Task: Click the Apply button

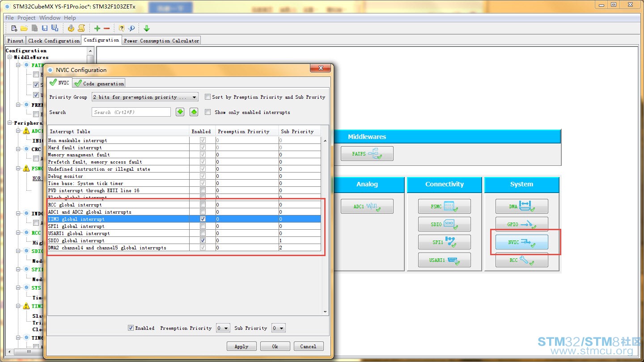Action: click(241, 346)
